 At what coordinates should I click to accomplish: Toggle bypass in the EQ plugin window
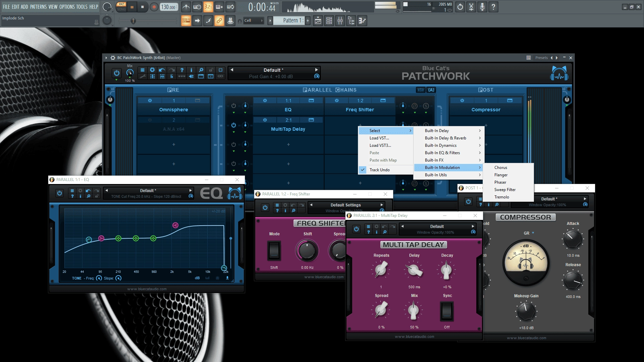click(59, 193)
